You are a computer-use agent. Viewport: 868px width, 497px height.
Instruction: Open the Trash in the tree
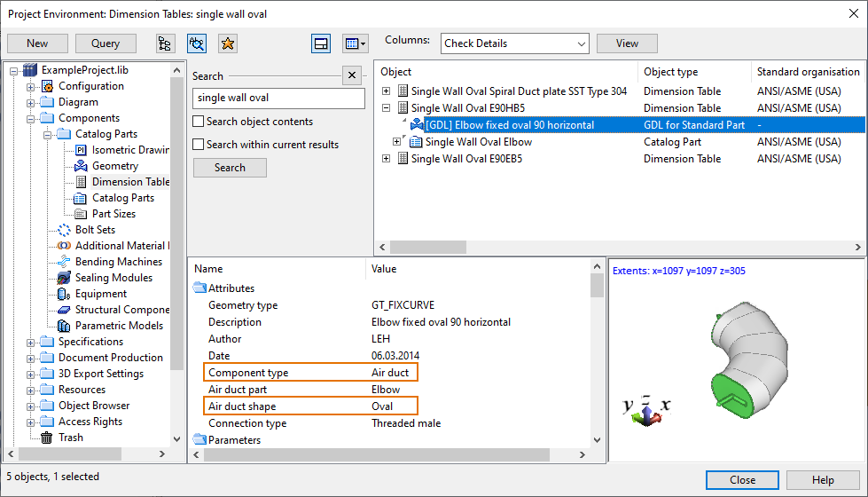[70, 438]
